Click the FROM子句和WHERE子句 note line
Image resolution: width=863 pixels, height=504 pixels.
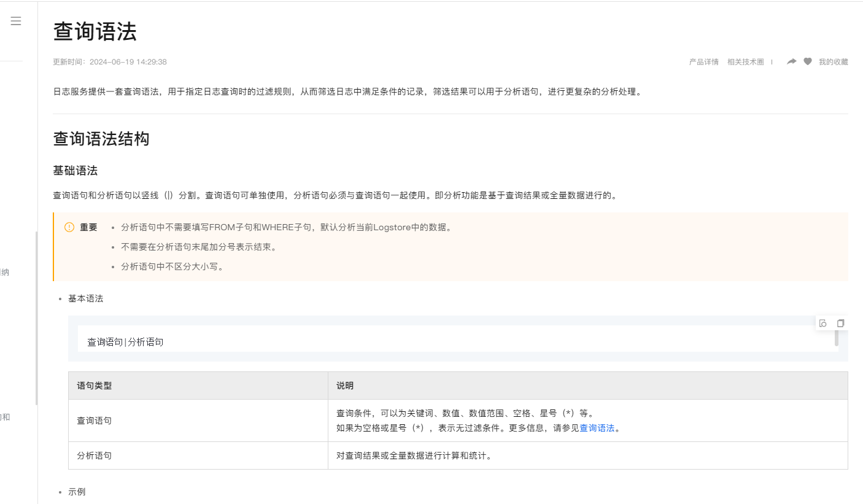point(287,227)
